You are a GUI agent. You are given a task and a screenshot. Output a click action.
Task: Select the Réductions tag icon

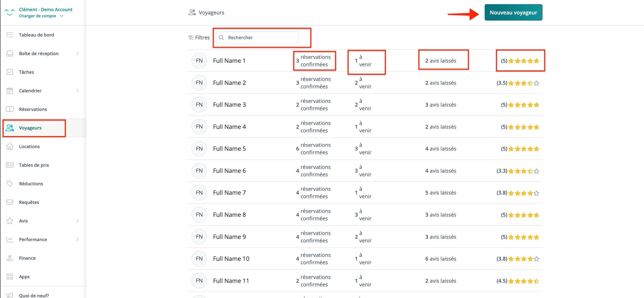click(9, 183)
